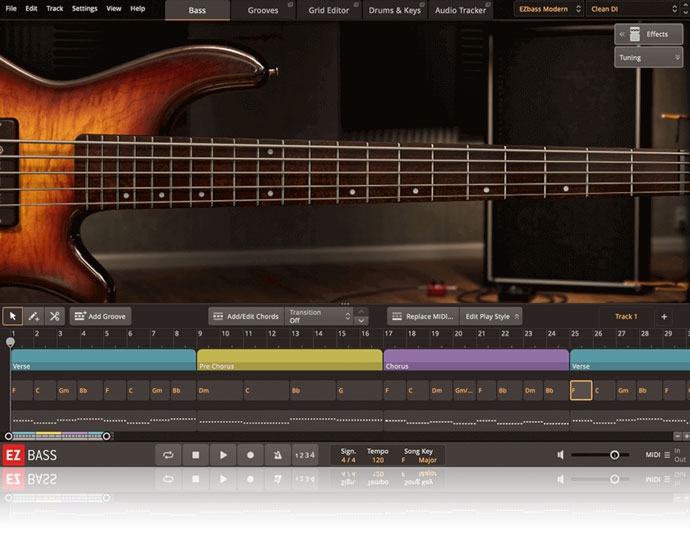Click the Add Groove button
Screen dimensions: 690x535
click(100, 316)
